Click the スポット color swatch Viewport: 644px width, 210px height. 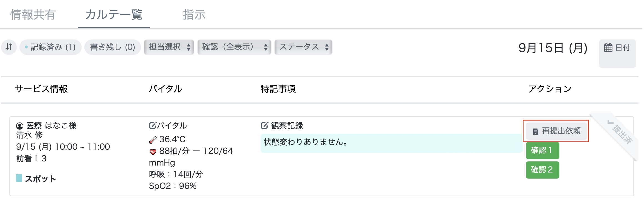pyautogui.click(x=19, y=178)
